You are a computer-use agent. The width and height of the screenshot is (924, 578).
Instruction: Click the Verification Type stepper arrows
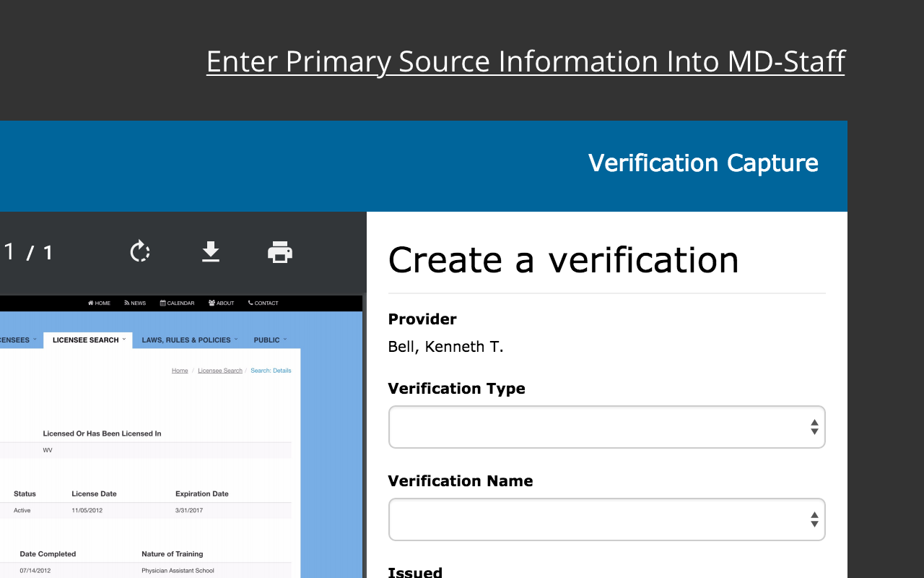pyautogui.click(x=814, y=427)
